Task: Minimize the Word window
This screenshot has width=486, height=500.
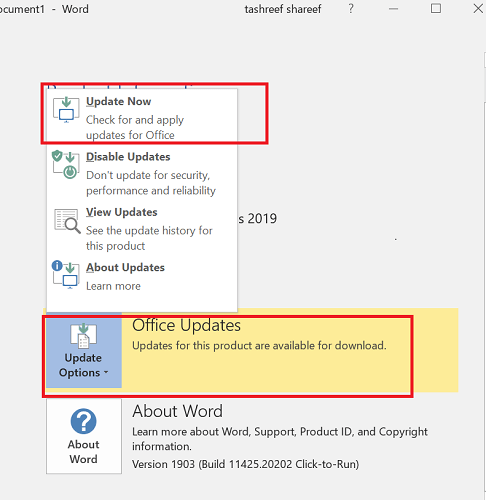Action: pos(394,9)
